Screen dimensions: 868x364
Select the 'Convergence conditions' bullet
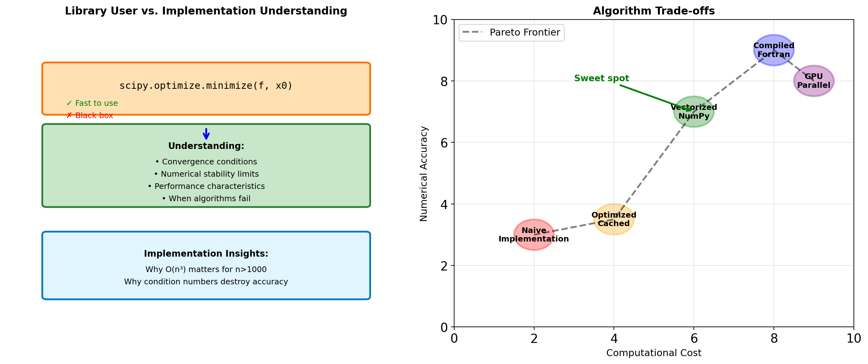tap(206, 162)
